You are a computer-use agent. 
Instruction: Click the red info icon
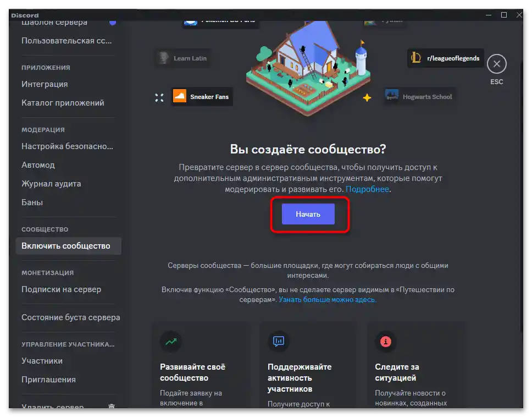point(385,341)
